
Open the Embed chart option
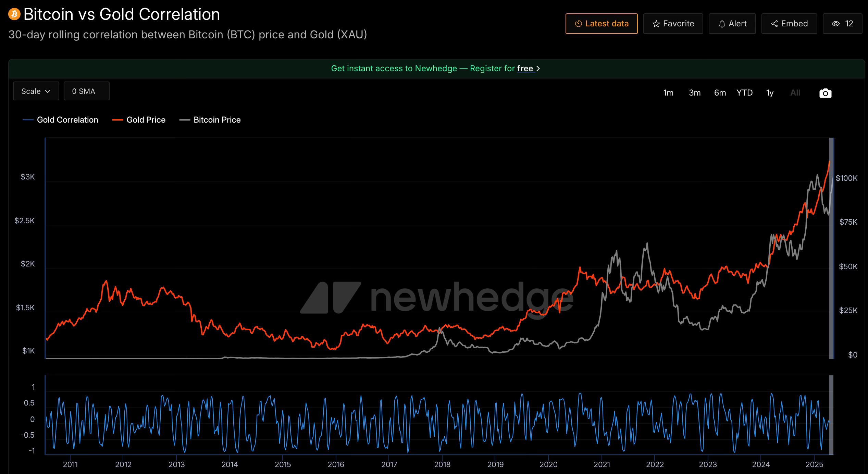coord(789,24)
